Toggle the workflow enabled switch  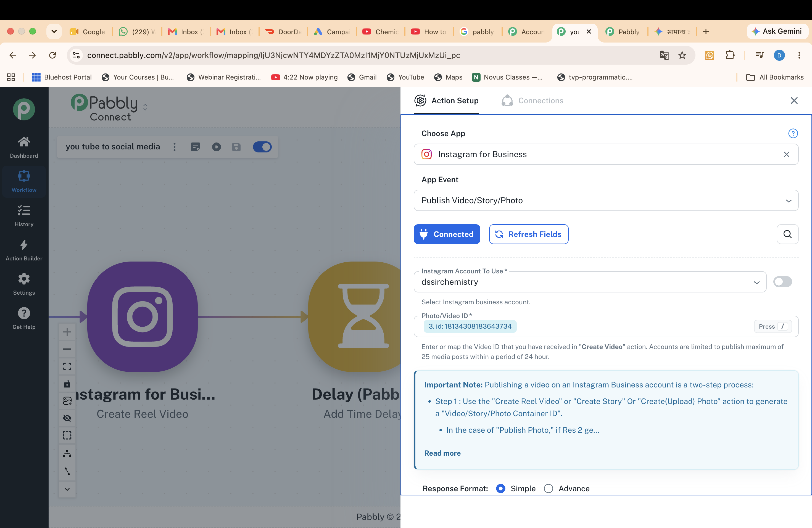262,147
